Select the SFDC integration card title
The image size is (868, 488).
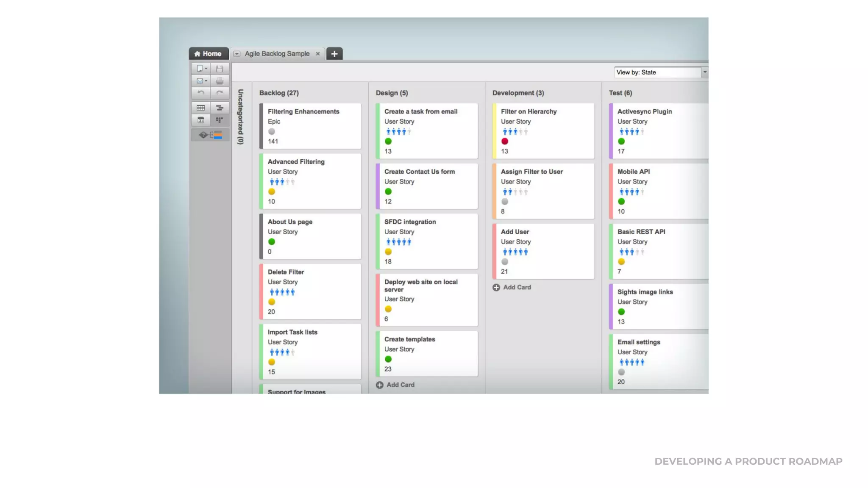tap(410, 222)
